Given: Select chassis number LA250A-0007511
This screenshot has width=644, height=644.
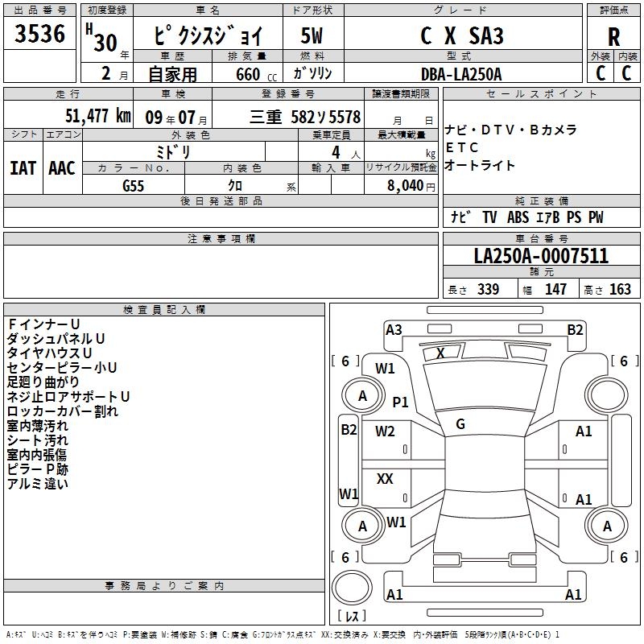Looking at the screenshot, I should coord(541,257).
